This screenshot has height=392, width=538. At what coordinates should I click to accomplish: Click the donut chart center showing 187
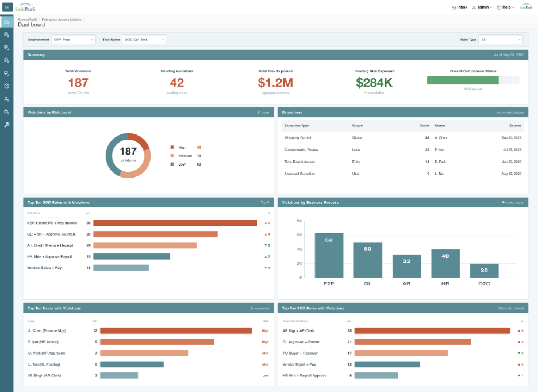coord(128,152)
